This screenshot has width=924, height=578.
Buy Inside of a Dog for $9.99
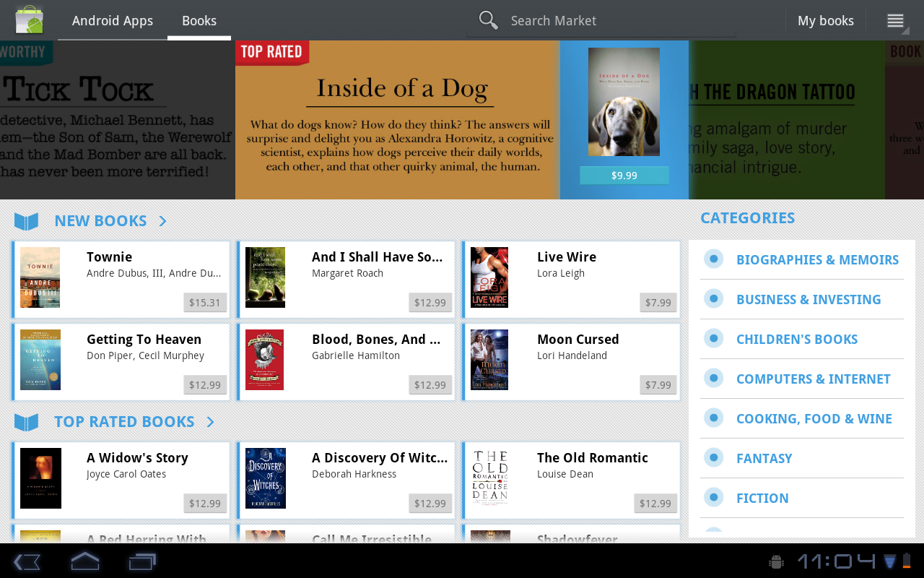click(x=624, y=174)
